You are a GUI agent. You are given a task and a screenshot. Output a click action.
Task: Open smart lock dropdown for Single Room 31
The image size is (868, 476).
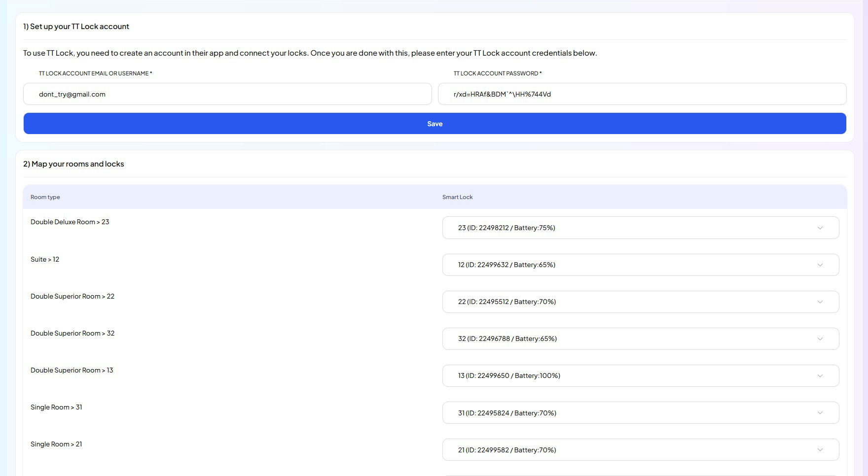click(640, 413)
